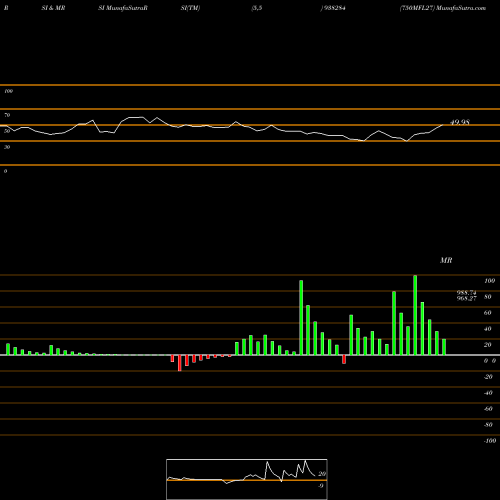Click the price value 968.27
Viewport: 500px width, 500px height.
466,298
